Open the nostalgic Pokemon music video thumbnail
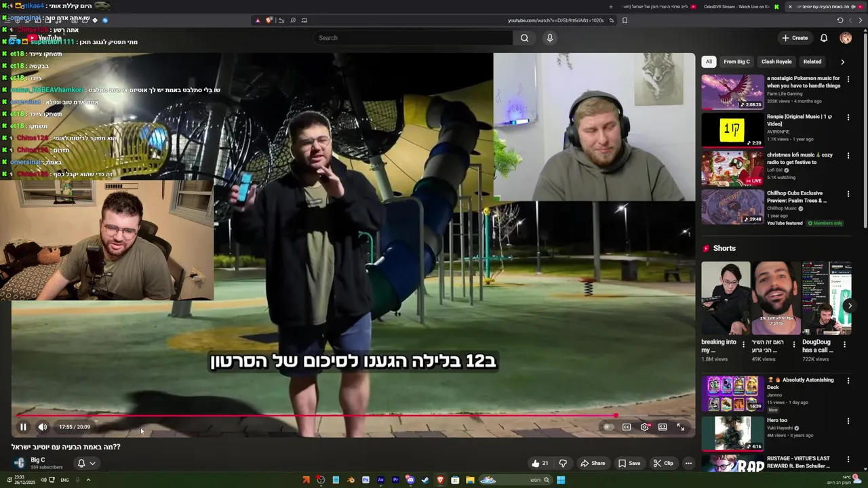868x488 pixels. point(732,91)
